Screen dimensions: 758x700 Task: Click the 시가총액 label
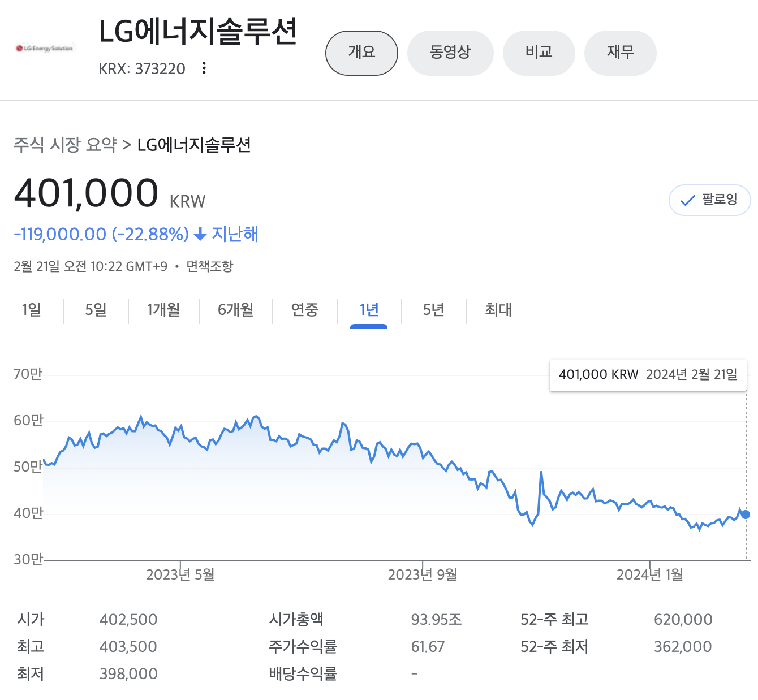pyautogui.click(x=296, y=620)
